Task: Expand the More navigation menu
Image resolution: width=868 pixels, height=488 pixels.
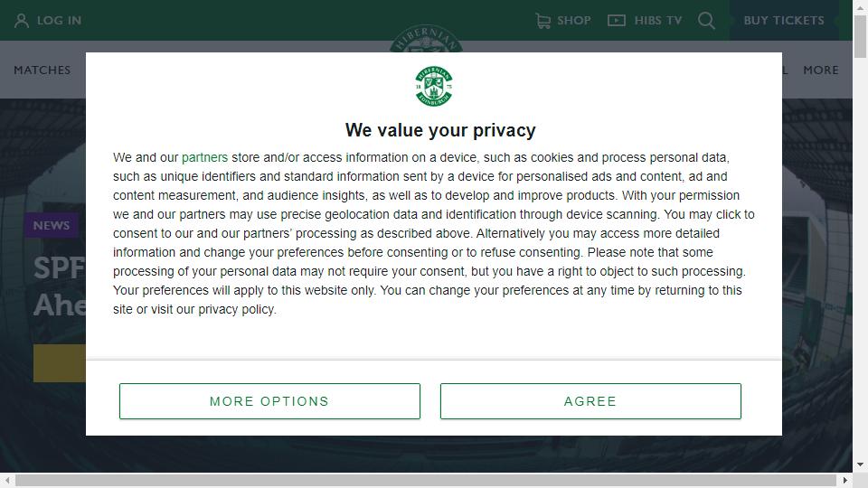Action: click(x=821, y=70)
